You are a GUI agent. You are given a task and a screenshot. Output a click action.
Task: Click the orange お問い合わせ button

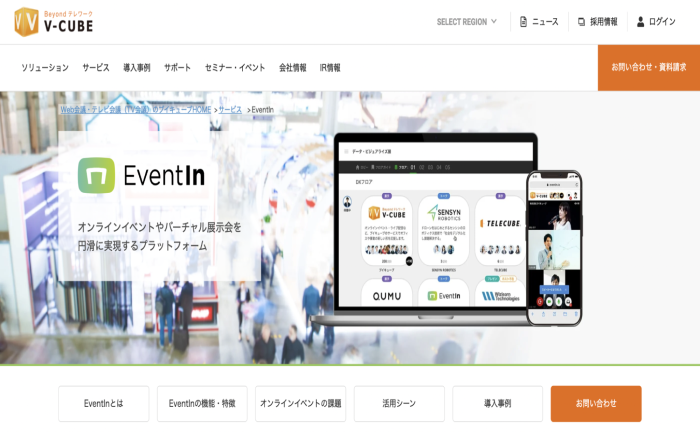click(x=596, y=403)
